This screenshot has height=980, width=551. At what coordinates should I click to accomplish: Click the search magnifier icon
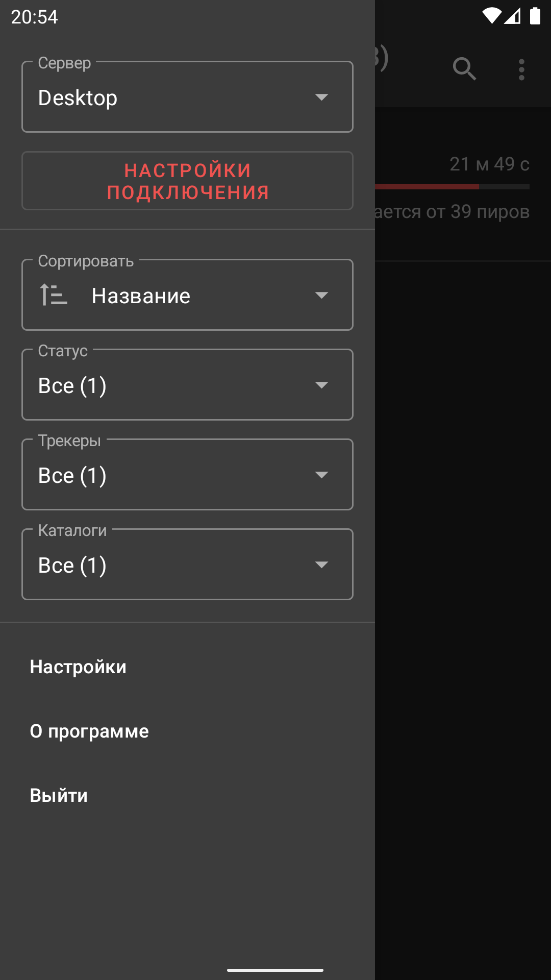coord(464,69)
